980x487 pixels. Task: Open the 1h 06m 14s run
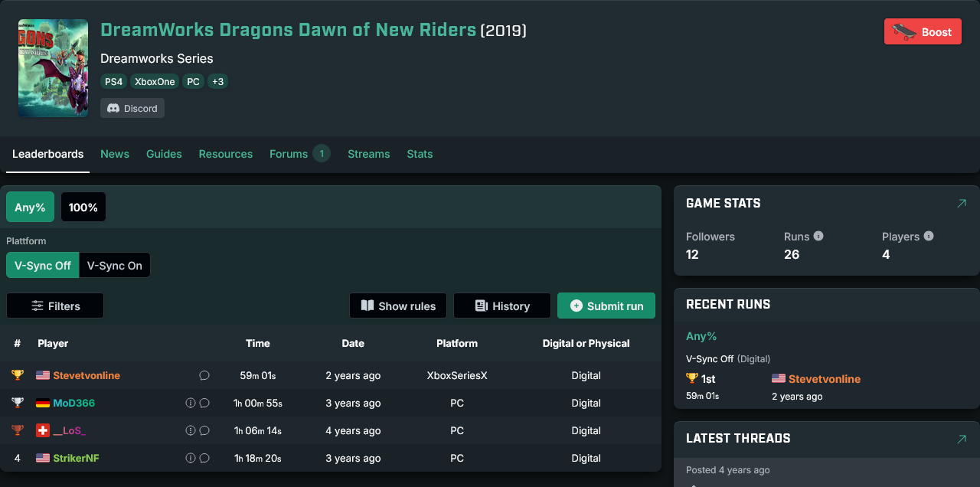pos(258,430)
